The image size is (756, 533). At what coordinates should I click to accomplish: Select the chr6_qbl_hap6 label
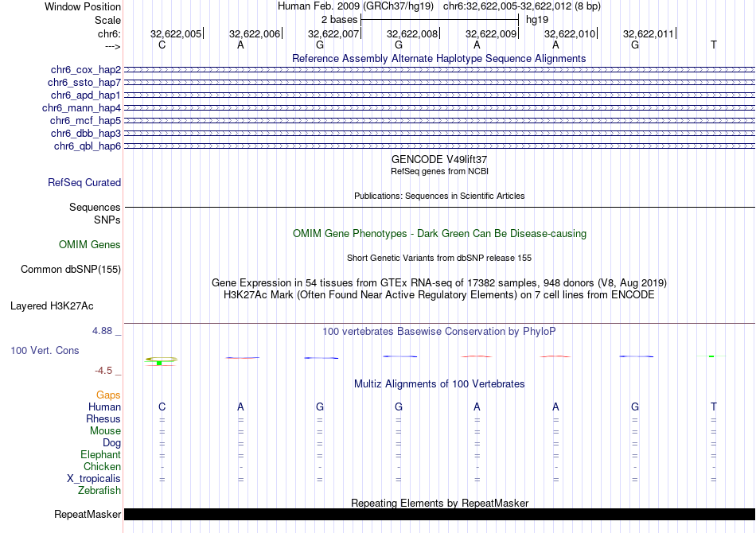click(x=88, y=146)
